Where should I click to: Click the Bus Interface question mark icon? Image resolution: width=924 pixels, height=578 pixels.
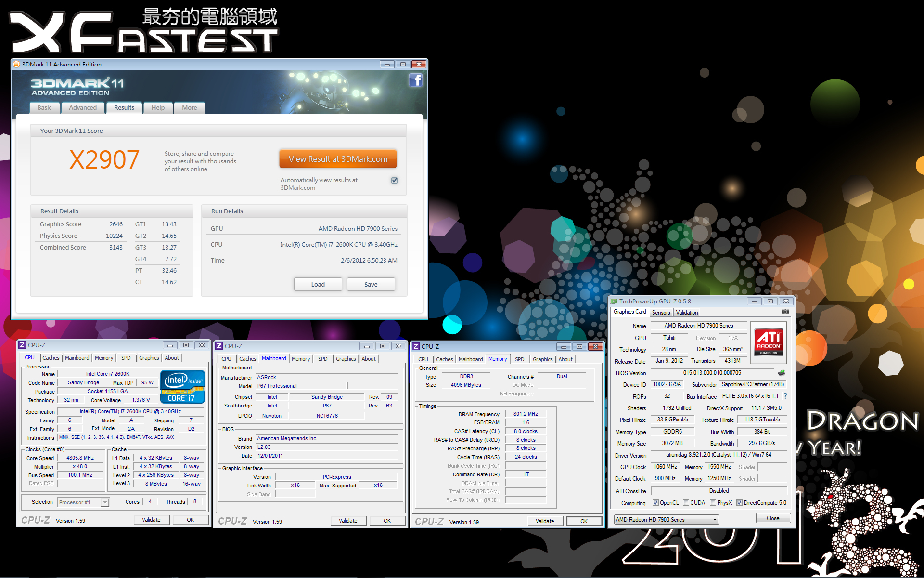tap(785, 396)
